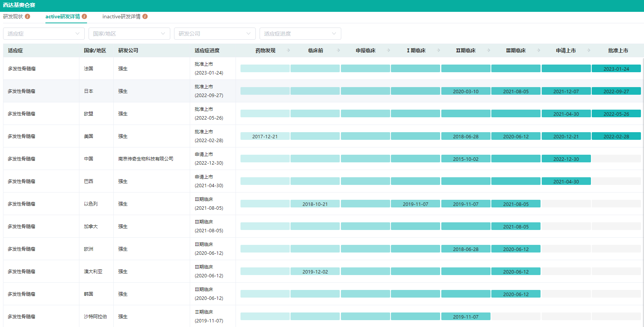644x327 pixels.
Task: Click arrow icon between Ⅲ期临床 and 申请上市
Action: pos(539,50)
